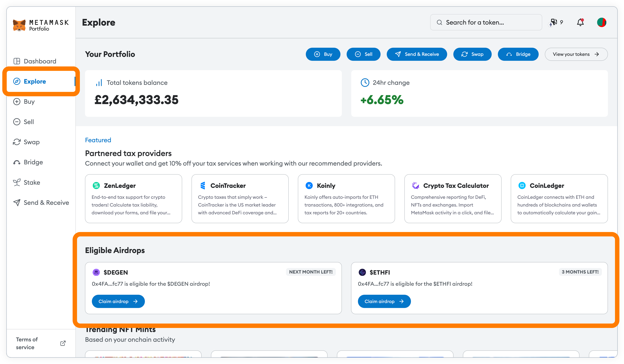Open the CoinTracker provider card
Viewport: 624px width, 364px height.
click(x=240, y=199)
